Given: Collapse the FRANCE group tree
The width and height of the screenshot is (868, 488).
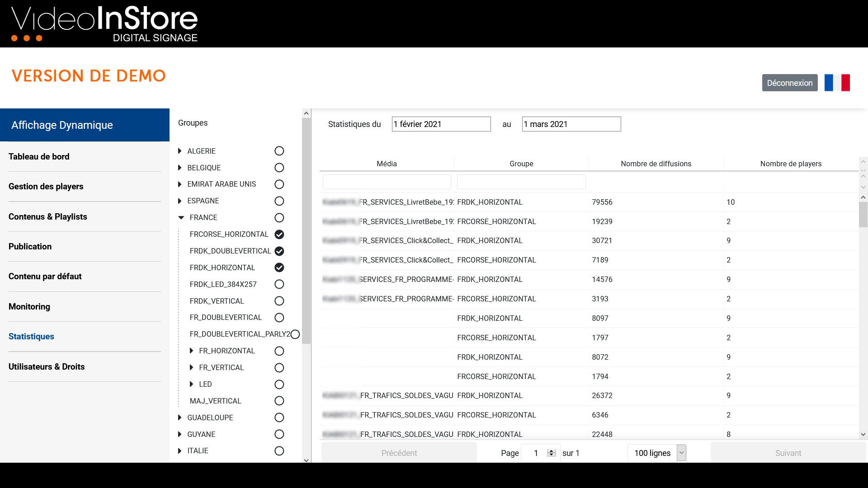Looking at the screenshot, I should 181,218.
